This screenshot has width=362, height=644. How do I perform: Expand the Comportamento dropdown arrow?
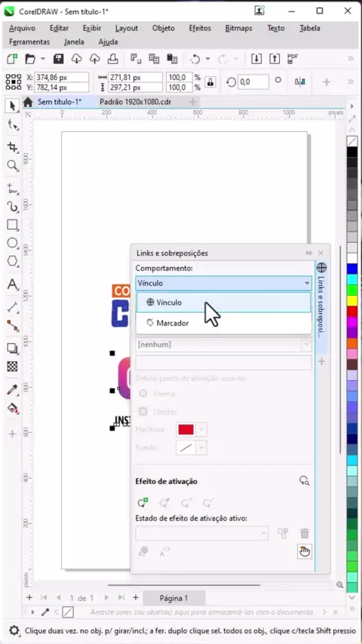[306, 284]
